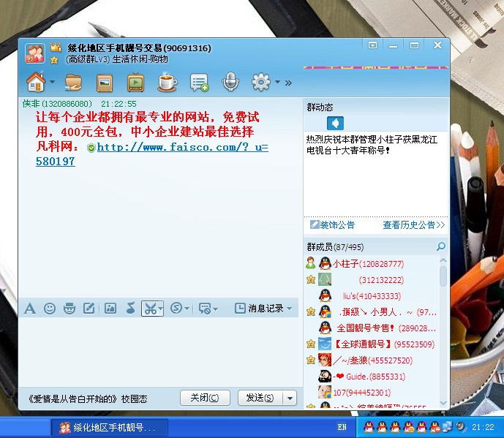Click the member list vertical scrollbar

(x=443, y=329)
